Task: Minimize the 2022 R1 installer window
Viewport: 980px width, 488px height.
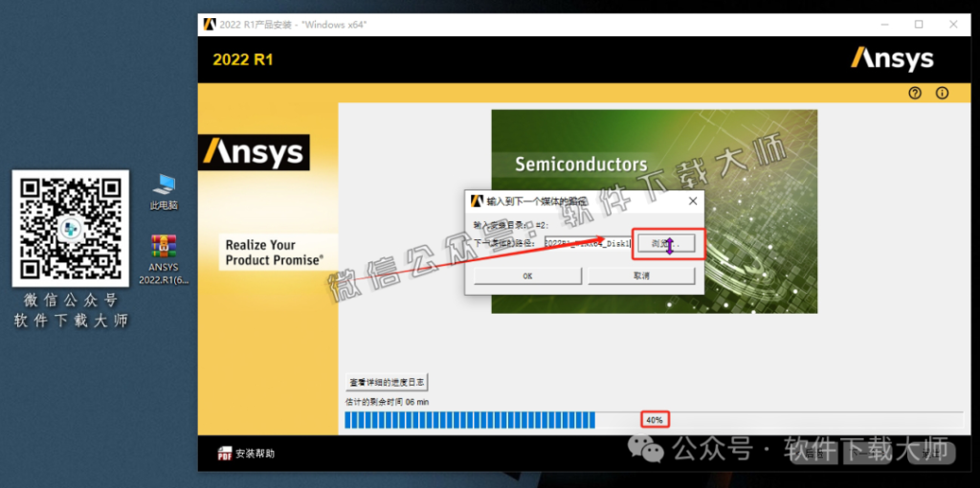Action: point(883,24)
